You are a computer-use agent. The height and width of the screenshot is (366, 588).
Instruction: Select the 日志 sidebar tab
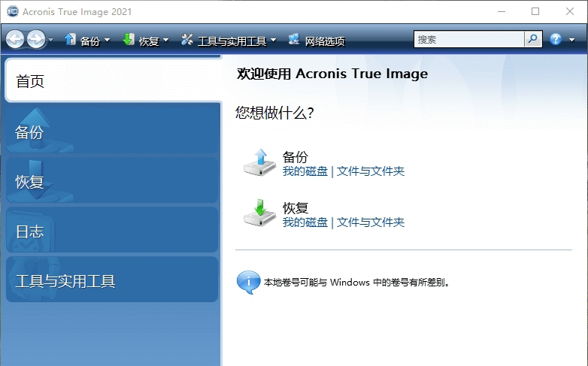tap(112, 230)
